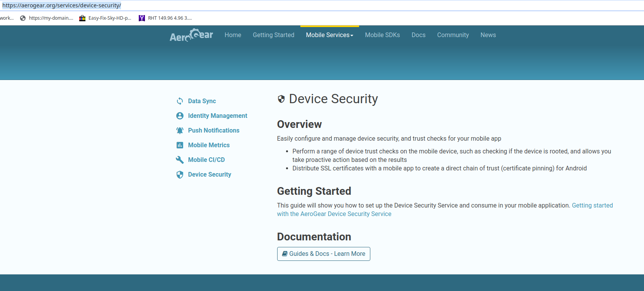
Task: Click the 'Perform a range of device trust checks' bullet
Action: point(451,155)
